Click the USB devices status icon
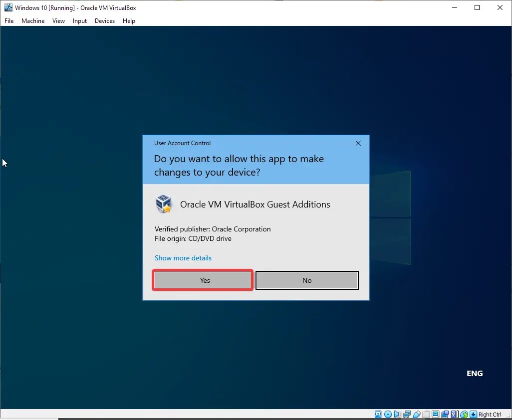This screenshot has height=420, width=512. [417, 414]
